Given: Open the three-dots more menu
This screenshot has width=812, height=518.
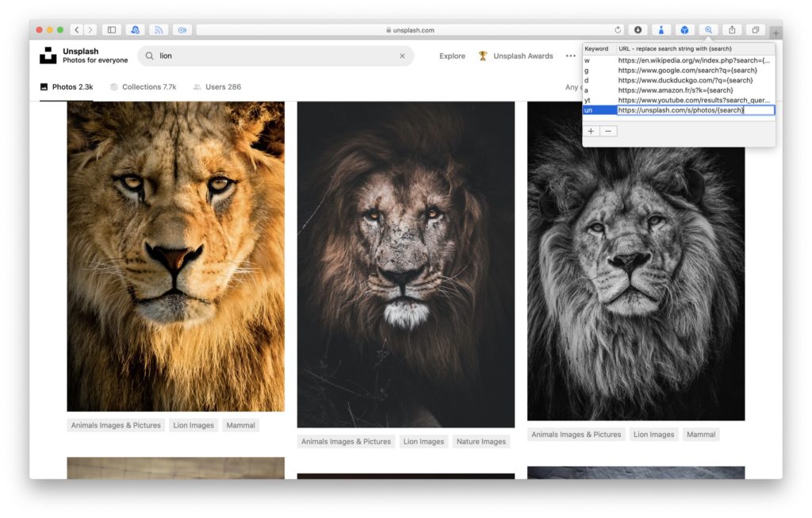Looking at the screenshot, I should pyautogui.click(x=570, y=56).
